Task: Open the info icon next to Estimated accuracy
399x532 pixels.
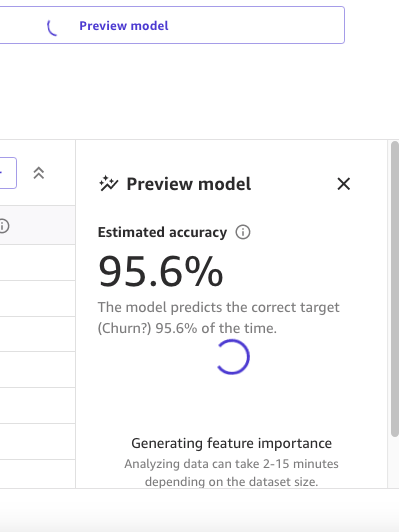Action: point(243,232)
